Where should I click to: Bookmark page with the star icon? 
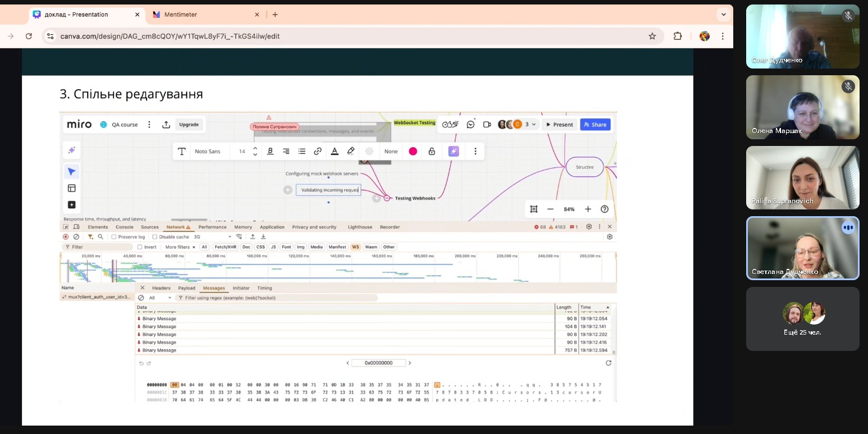652,36
